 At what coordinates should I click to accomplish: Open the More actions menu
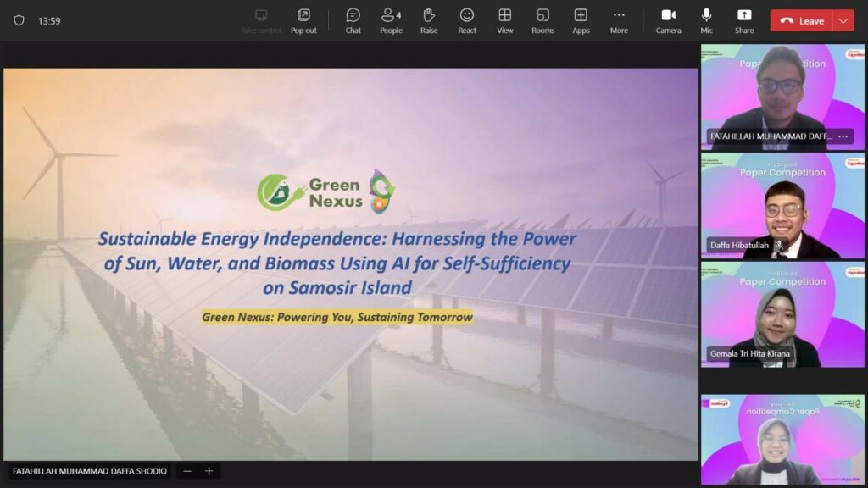click(619, 20)
